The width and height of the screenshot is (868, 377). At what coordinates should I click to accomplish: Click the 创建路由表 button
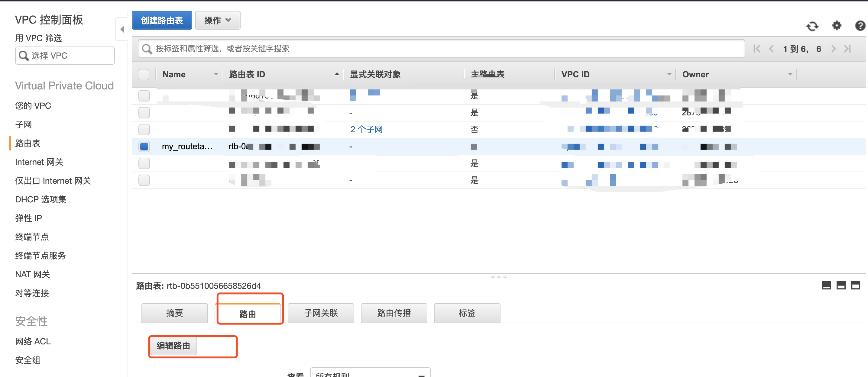click(162, 21)
